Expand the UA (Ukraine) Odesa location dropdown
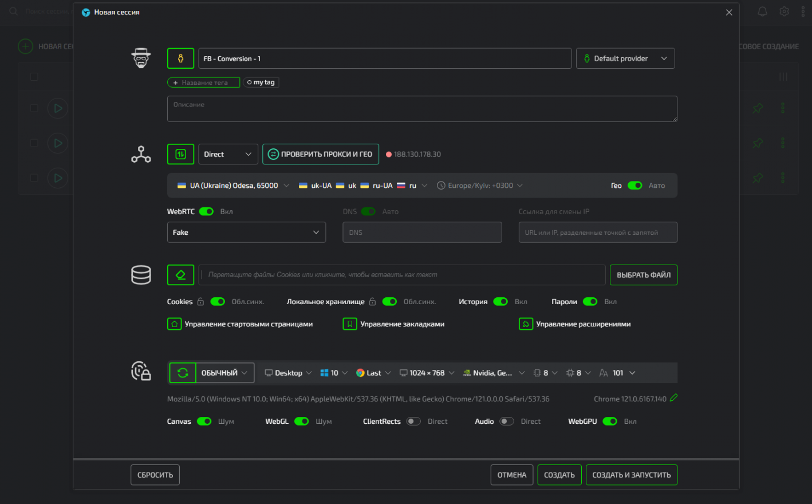The height and width of the screenshot is (504, 812). coord(233,186)
